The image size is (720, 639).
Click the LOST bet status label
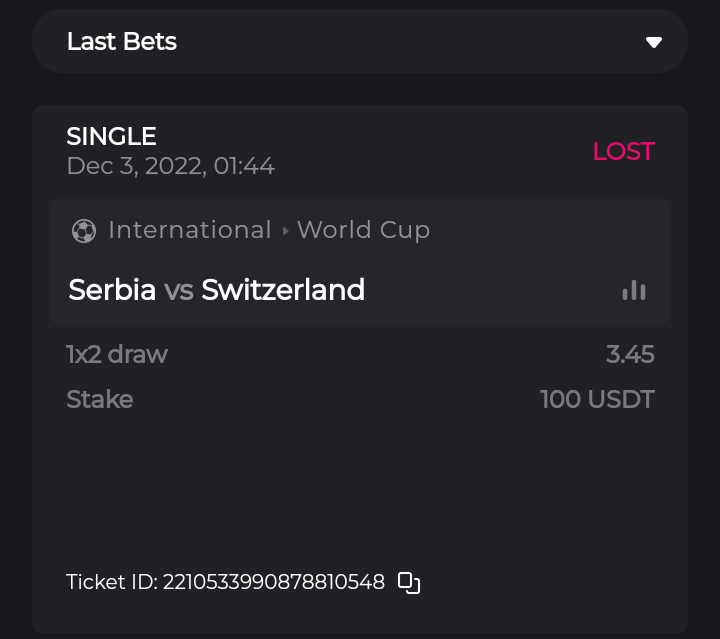coord(623,151)
